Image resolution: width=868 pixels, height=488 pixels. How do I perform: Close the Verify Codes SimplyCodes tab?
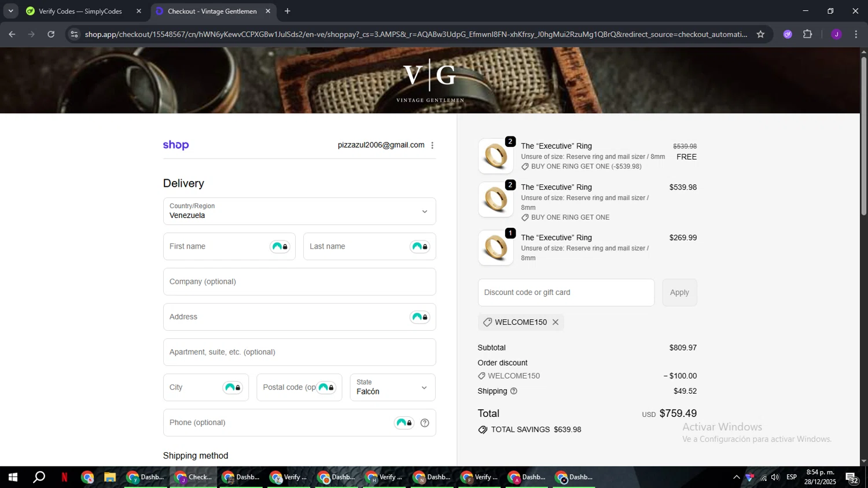click(x=139, y=11)
